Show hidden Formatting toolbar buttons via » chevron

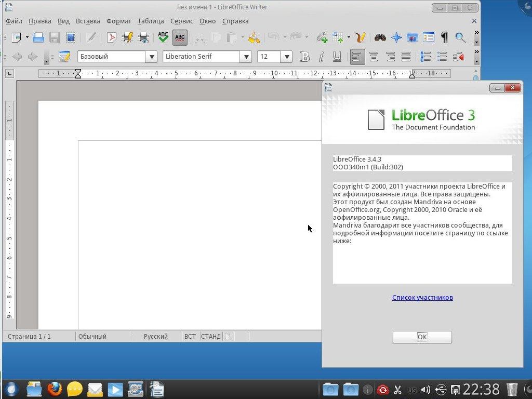pos(477,52)
